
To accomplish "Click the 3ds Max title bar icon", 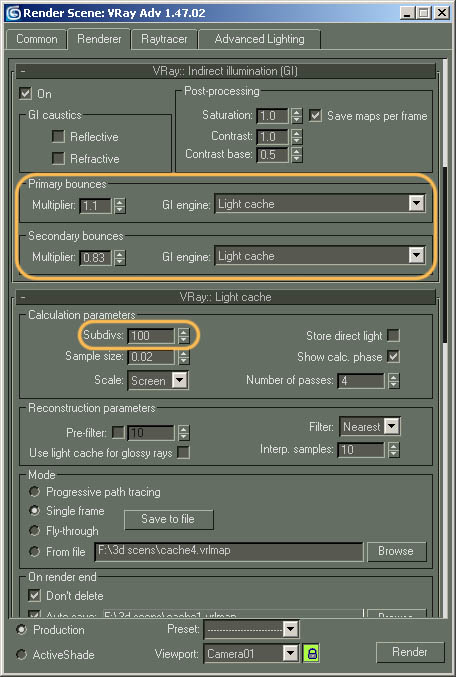I will click(x=13, y=13).
